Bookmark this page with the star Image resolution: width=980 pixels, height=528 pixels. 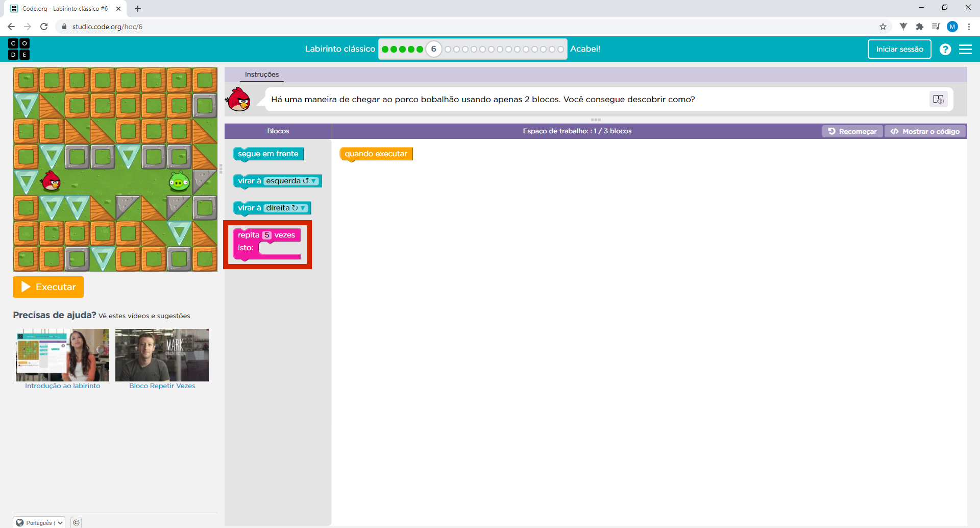click(883, 27)
